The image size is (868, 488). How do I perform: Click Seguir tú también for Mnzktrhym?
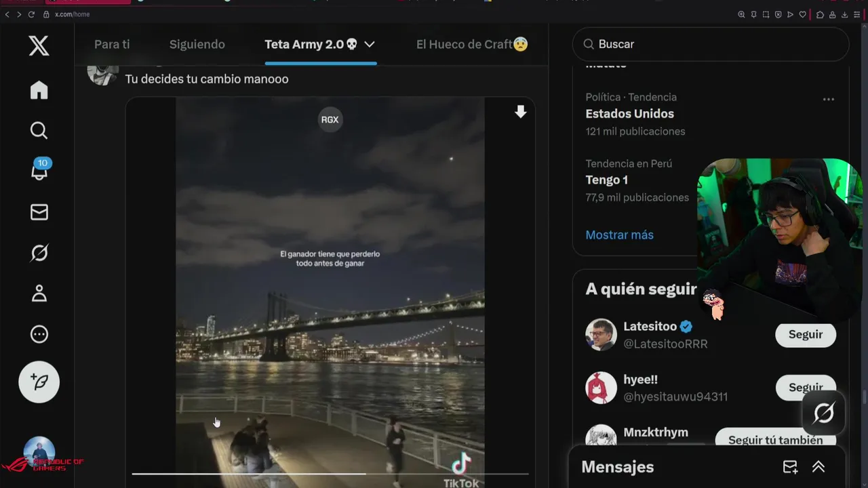point(776,440)
